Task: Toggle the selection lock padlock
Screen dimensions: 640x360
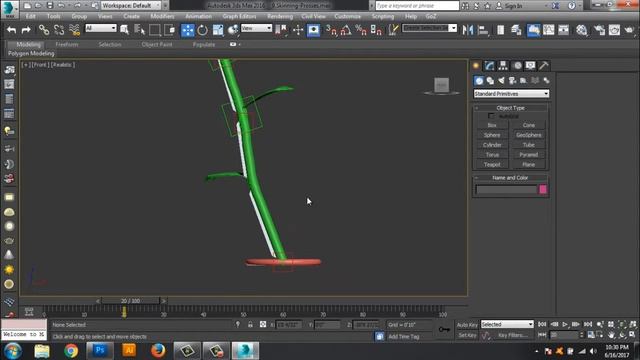Action: (250, 324)
